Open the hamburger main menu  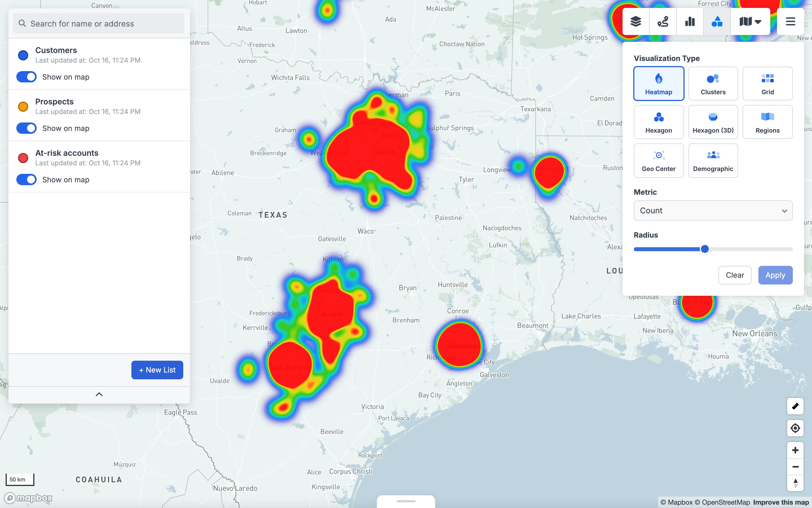pos(791,22)
